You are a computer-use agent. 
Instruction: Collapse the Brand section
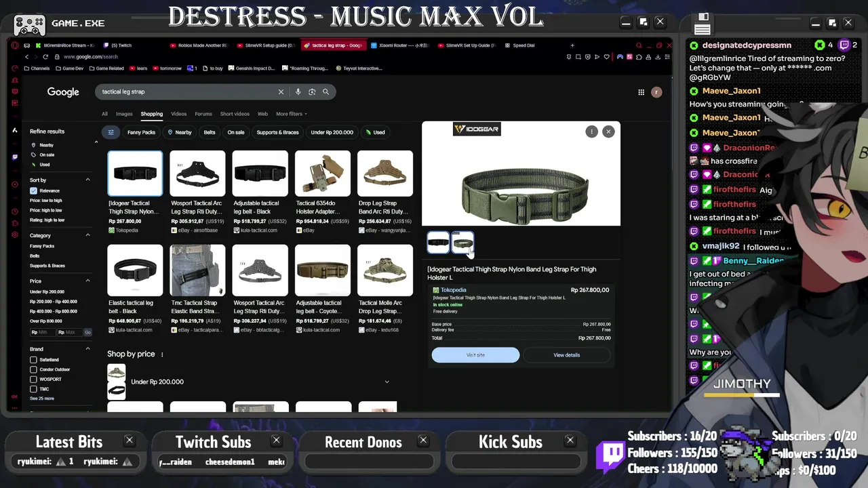pos(87,349)
